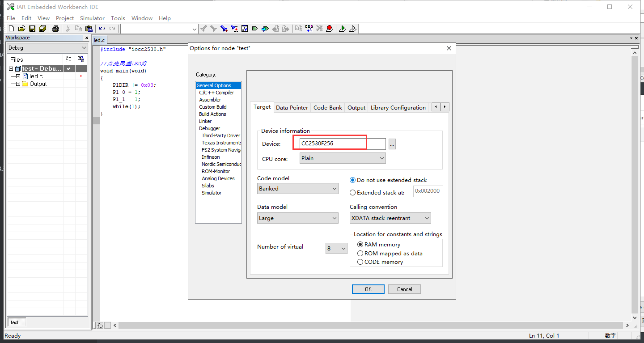Click the IAR application logo icon

[x=10, y=7]
